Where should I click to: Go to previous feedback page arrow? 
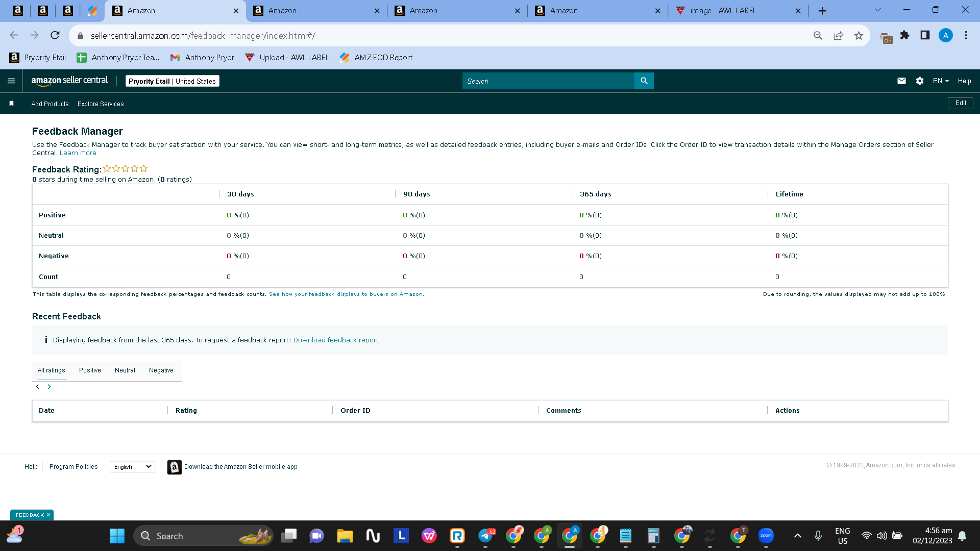click(x=37, y=387)
